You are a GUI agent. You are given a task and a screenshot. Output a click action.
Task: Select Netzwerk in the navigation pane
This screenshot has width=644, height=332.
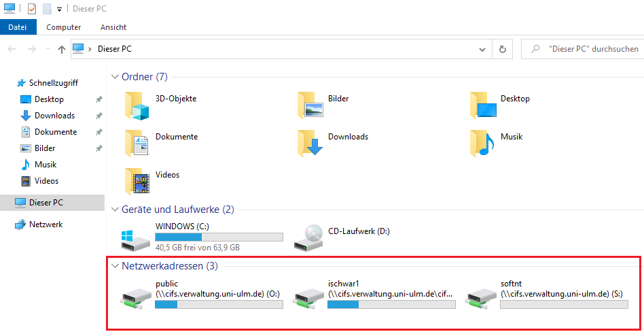pyautogui.click(x=46, y=225)
